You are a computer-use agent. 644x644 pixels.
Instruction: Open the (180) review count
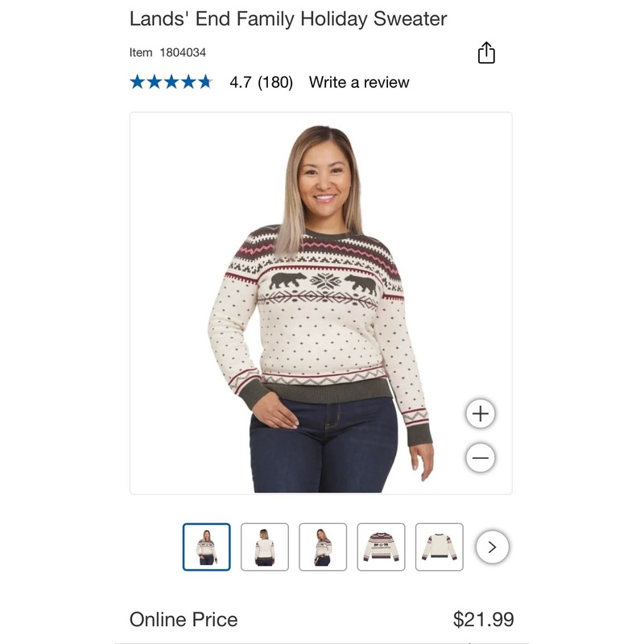[x=275, y=82]
